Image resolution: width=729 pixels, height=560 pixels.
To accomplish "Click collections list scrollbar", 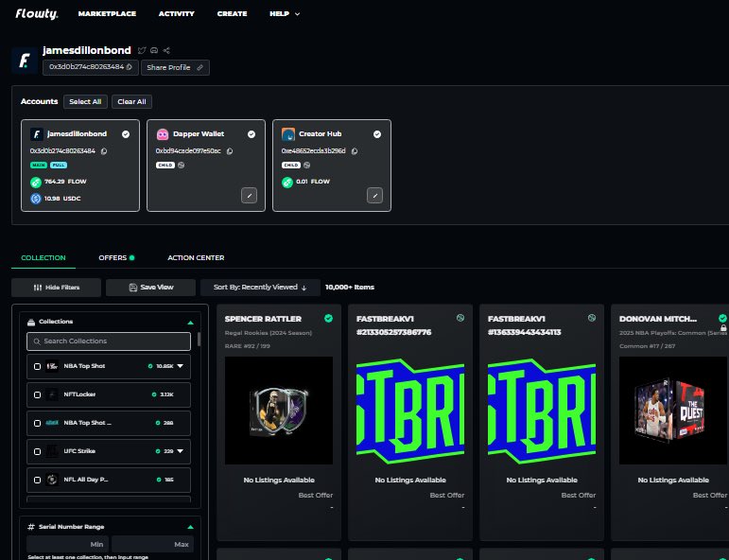I will pos(199,339).
